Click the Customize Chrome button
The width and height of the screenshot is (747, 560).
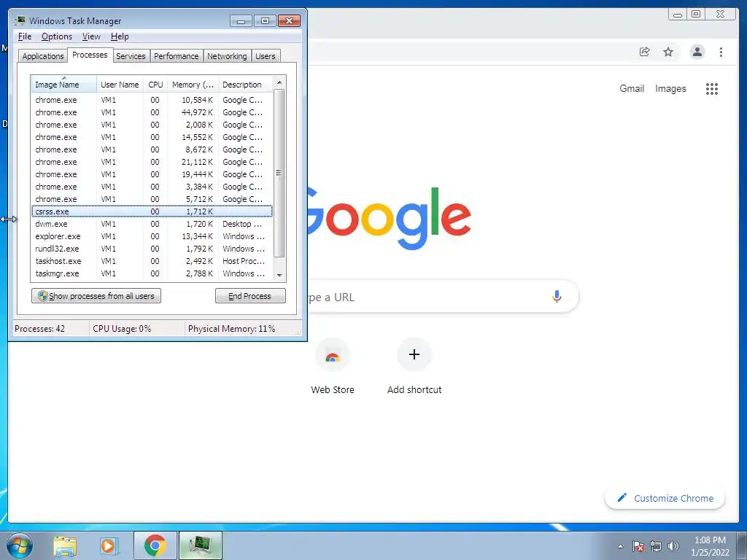click(665, 498)
